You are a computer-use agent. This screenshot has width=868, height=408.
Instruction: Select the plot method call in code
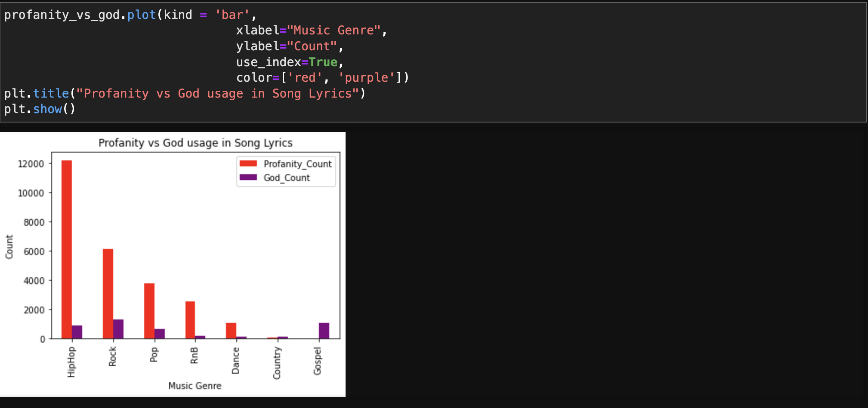coord(142,15)
